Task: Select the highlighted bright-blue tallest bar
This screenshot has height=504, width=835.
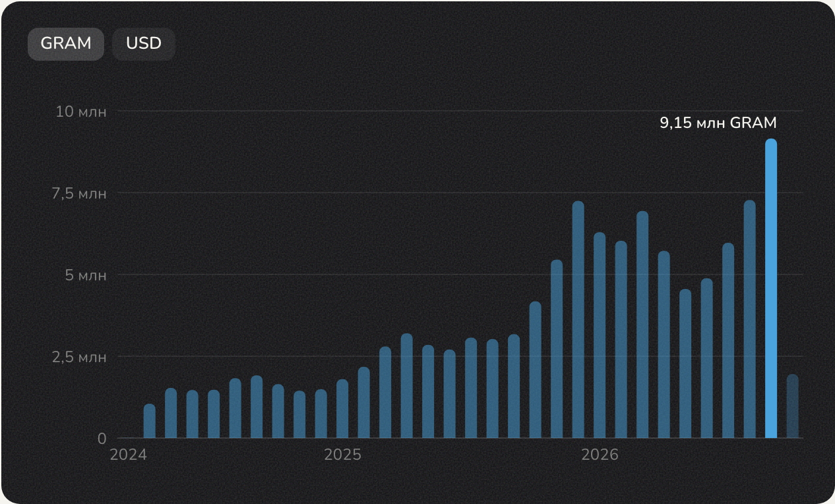Action: click(x=771, y=288)
